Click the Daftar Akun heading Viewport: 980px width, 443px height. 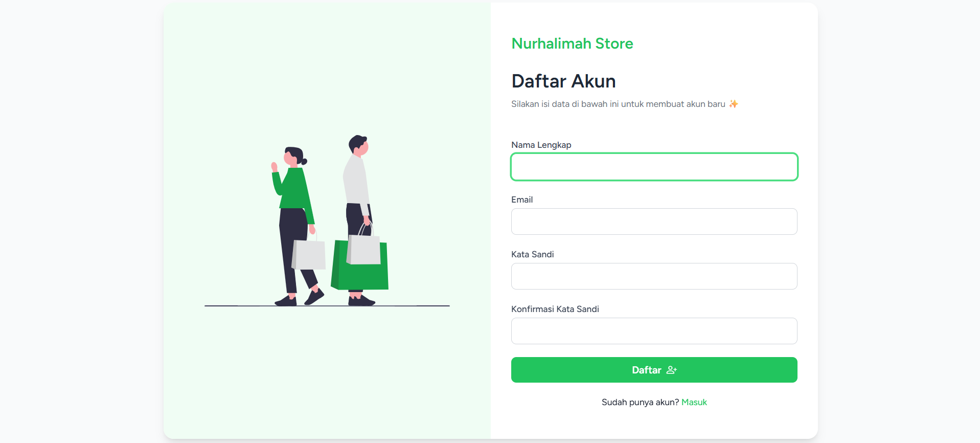(563, 81)
